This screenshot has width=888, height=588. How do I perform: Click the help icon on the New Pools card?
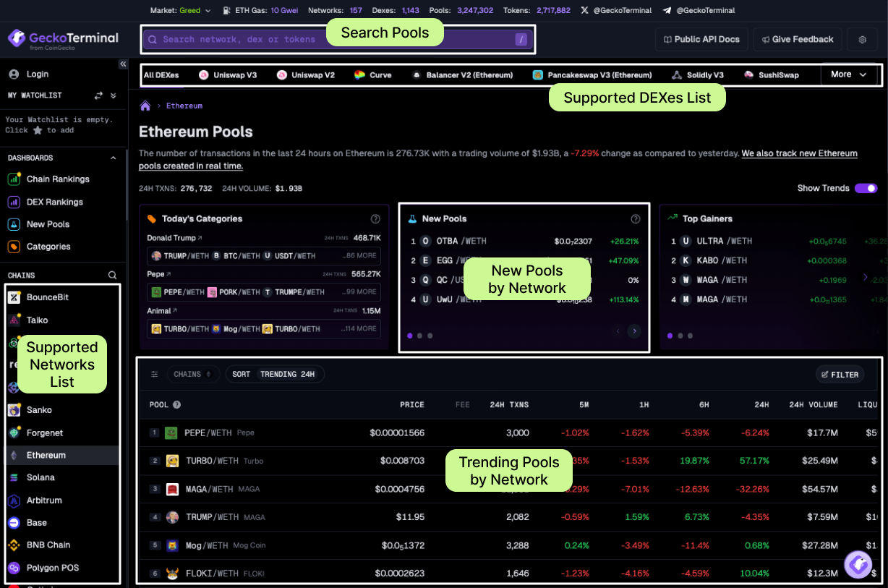[x=636, y=219]
